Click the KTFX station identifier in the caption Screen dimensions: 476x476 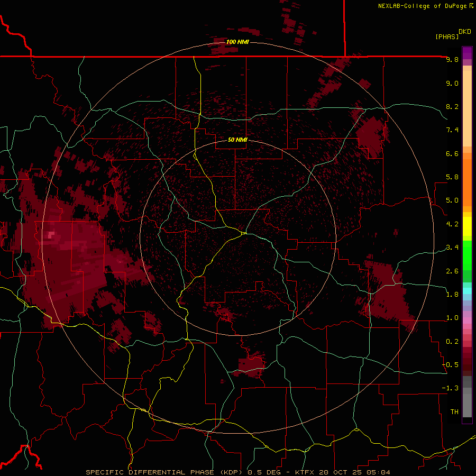(306, 472)
